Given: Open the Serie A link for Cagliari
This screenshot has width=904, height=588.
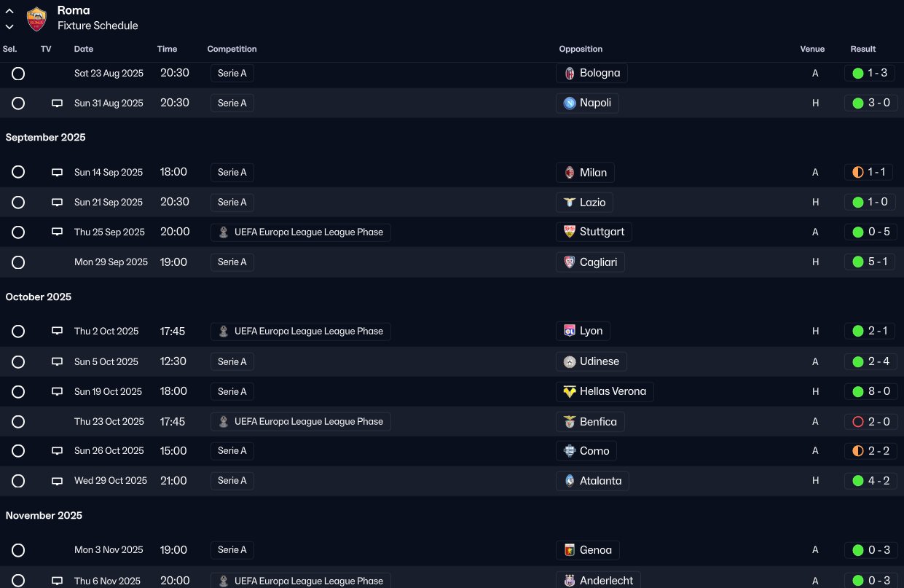Looking at the screenshot, I should pyautogui.click(x=232, y=262).
